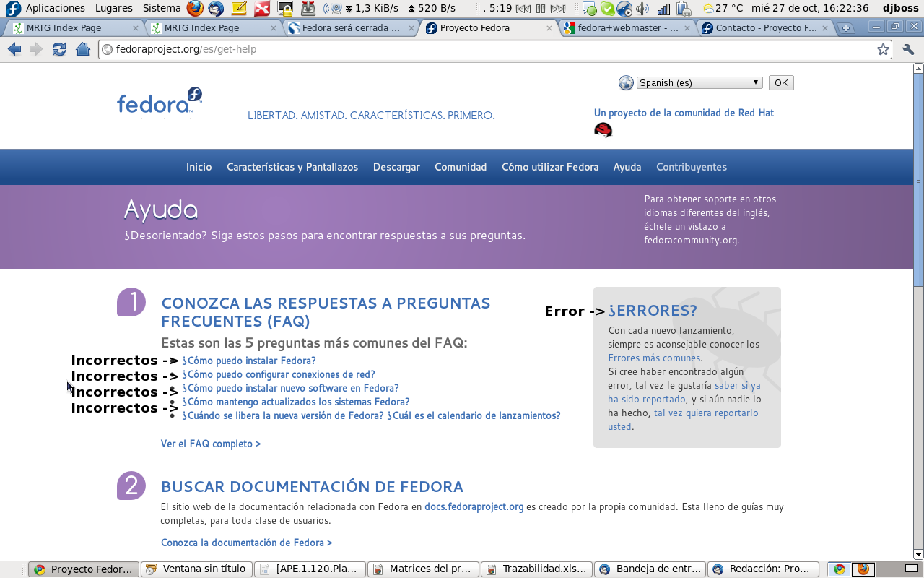Open the Spanish (es) language dropdown

point(699,82)
